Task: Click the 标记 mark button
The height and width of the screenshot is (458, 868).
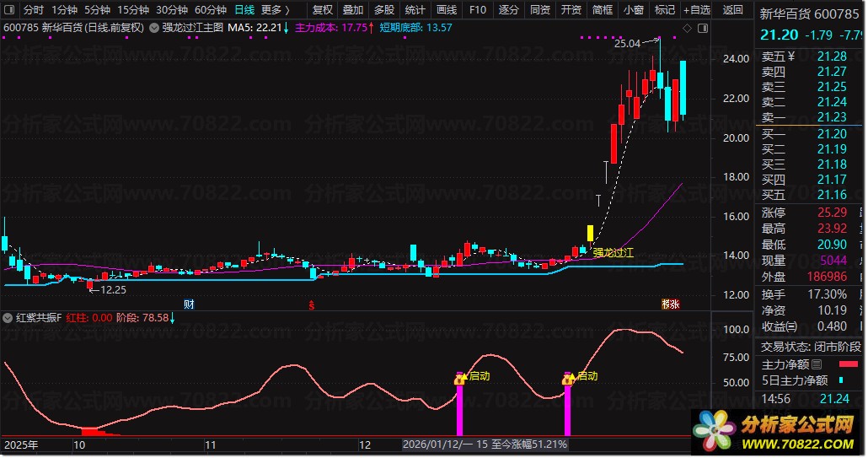Action: tap(665, 10)
